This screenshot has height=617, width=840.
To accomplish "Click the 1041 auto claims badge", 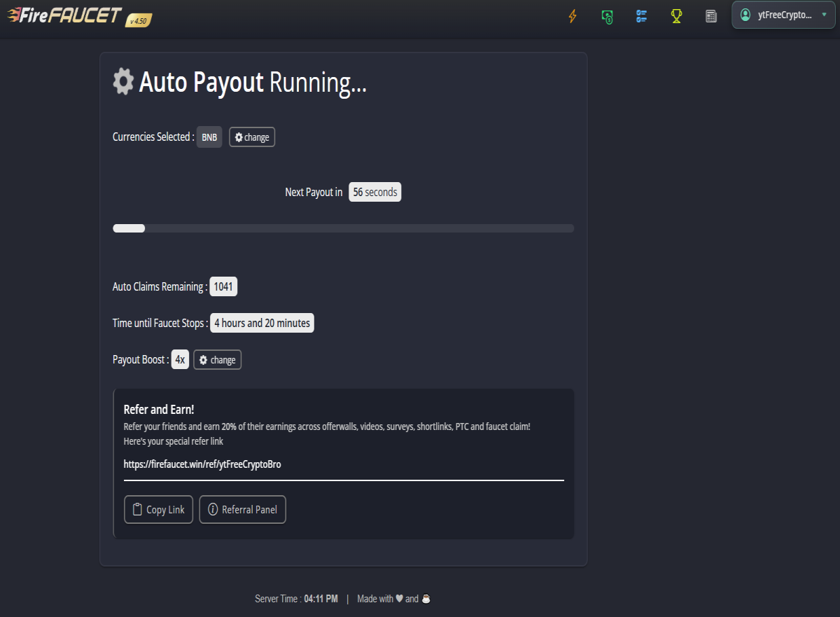I will (x=224, y=286).
